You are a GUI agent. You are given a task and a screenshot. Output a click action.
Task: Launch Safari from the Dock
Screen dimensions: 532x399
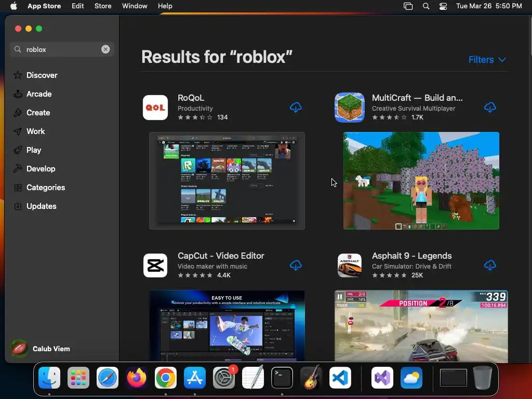[108, 378]
